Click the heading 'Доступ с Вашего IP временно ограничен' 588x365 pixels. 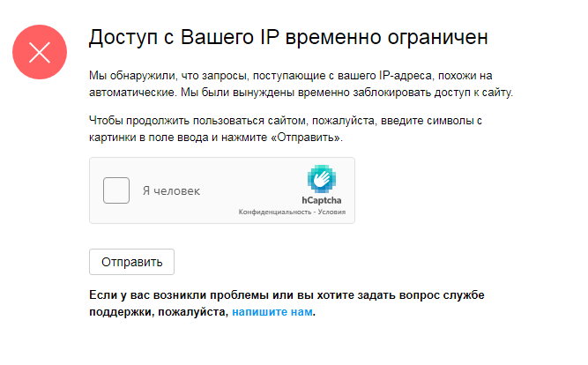pos(288,38)
